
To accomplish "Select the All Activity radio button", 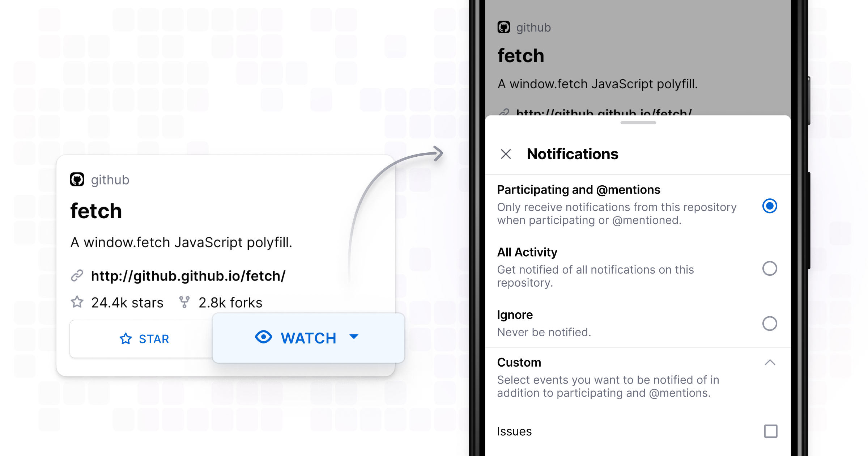I will click(770, 269).
